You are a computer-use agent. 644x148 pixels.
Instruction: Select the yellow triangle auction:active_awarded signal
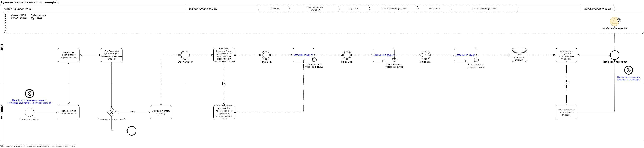point(614,21)
